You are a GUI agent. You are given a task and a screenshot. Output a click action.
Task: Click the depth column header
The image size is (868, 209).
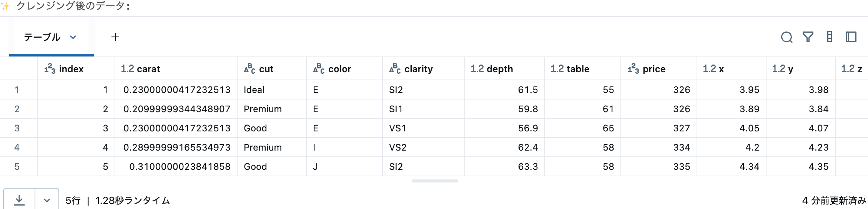coord(500,69)
